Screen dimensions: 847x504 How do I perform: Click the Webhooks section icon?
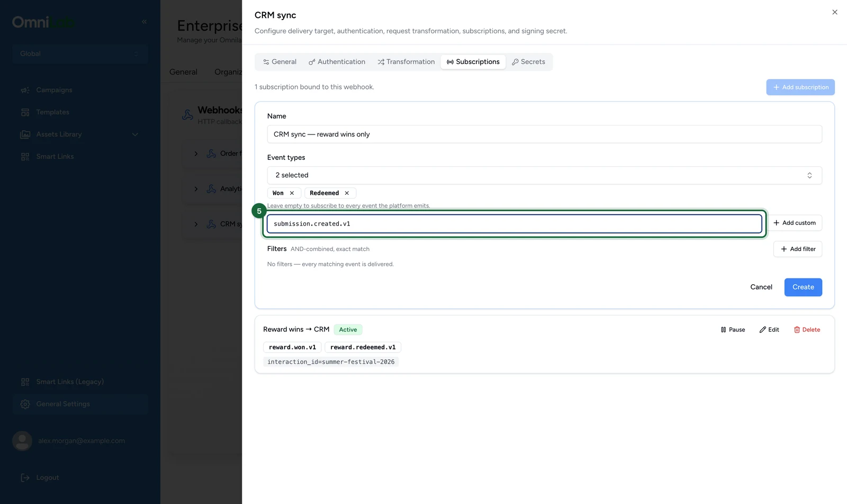click(187, 115)
